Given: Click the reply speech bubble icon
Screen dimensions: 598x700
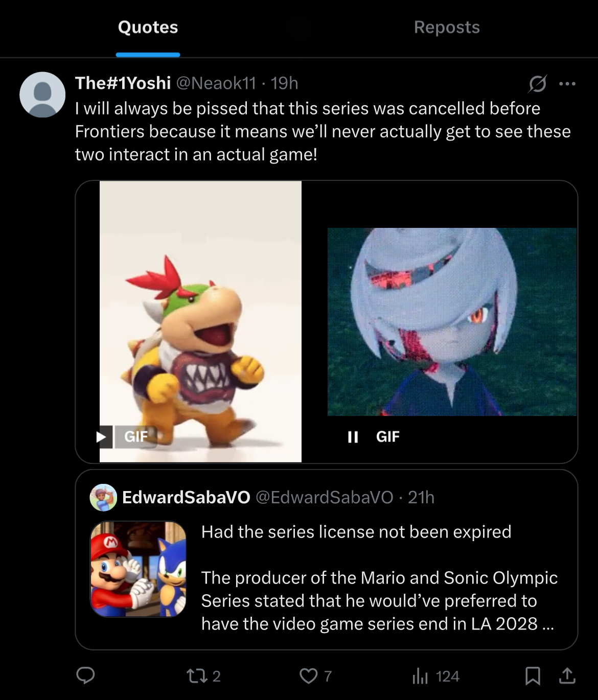Looking at the screenshot, I should coord(85,675).
